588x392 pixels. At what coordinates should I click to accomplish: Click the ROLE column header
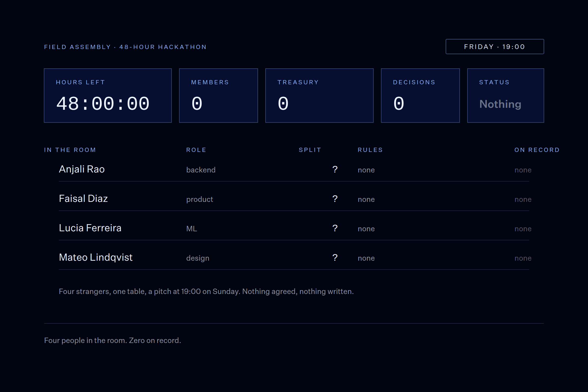196,150
